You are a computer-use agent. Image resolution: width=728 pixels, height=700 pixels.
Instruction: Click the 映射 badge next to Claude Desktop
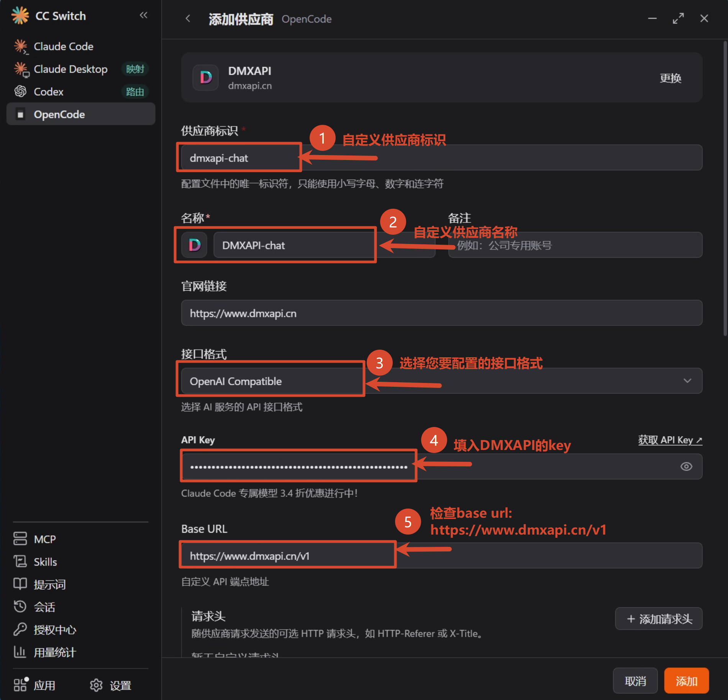pos(135,69)
